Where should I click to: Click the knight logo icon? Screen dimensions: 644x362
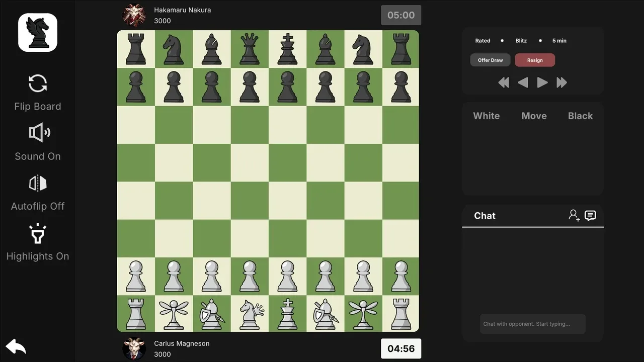coord(38,33)
